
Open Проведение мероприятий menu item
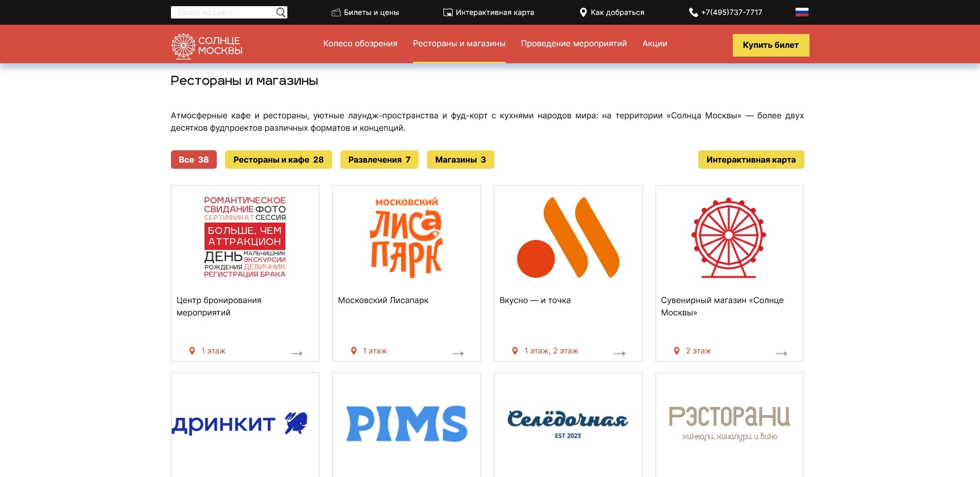pos(574,44)
